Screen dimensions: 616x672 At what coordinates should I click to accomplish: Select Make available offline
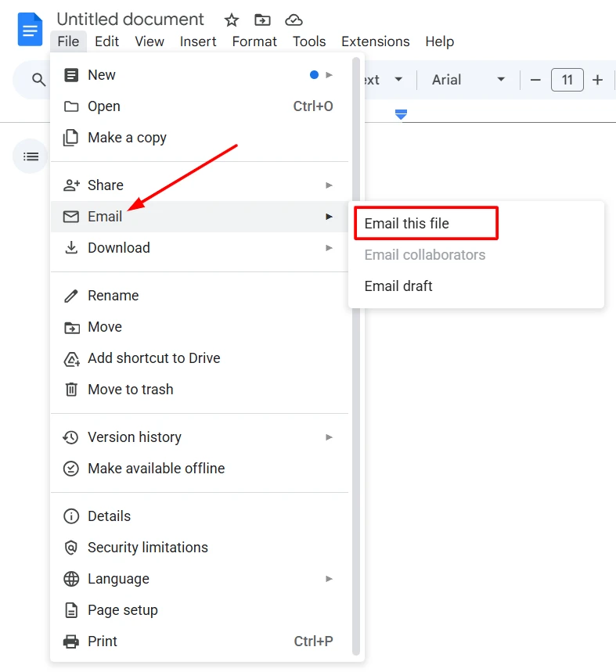157,468
